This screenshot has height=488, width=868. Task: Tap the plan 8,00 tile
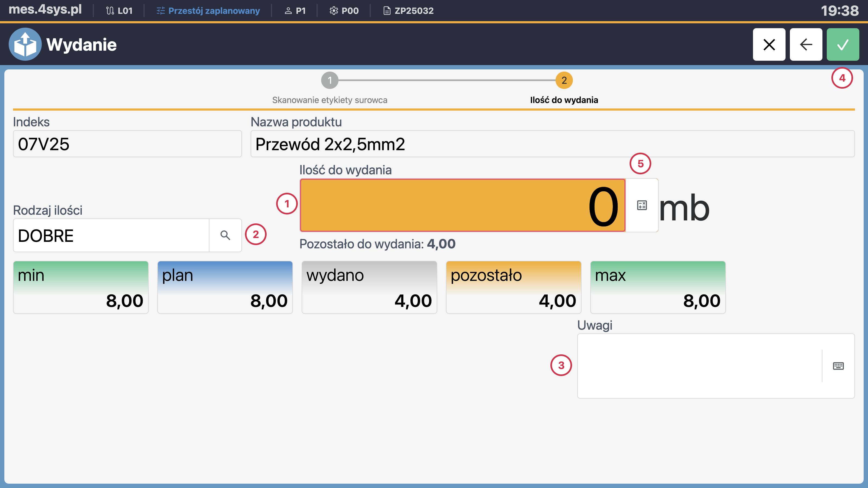click(x=225, y=287)
